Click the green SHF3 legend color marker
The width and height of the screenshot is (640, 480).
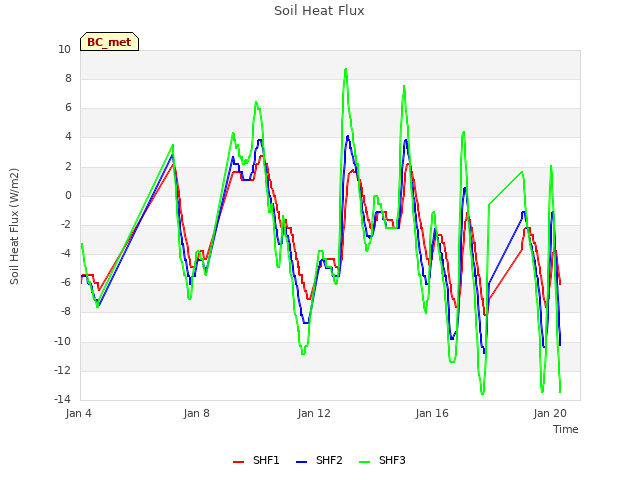[x=364, y=462]
